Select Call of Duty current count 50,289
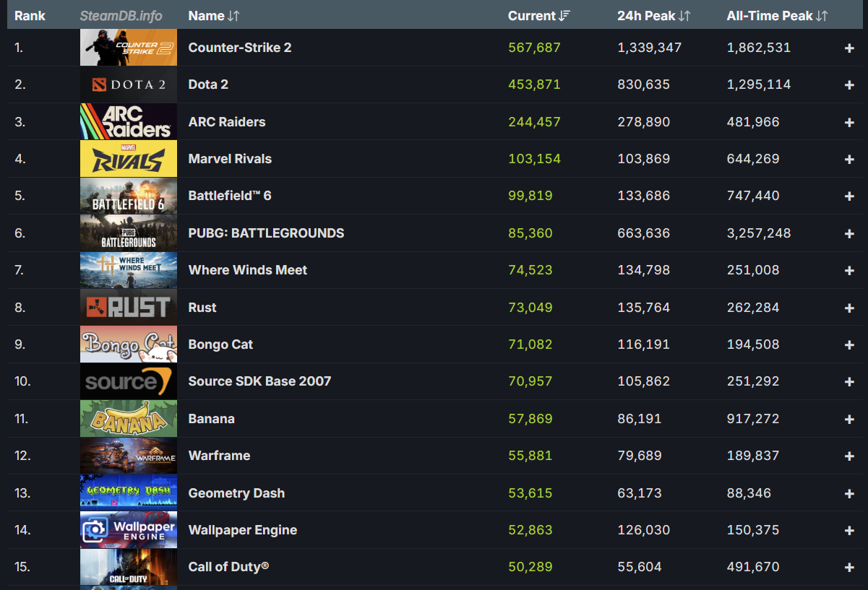868x590 pixels. [x=530, y=567]
